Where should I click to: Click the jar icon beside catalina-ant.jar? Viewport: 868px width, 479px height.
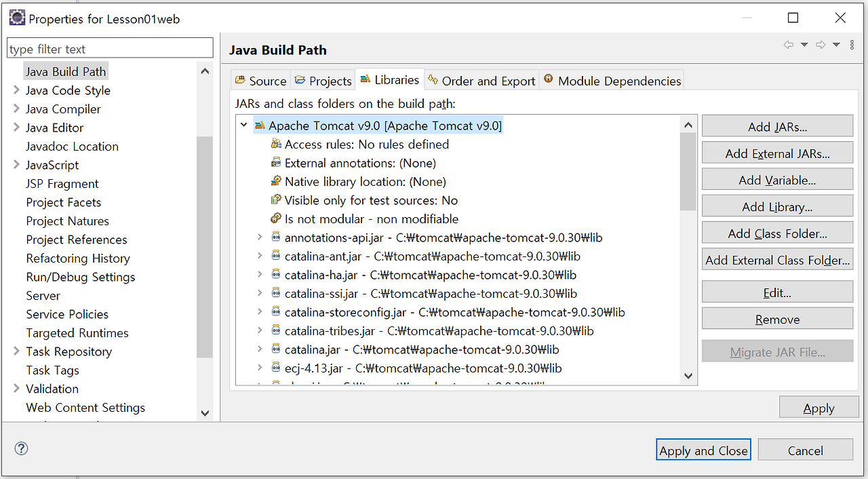[x=278, y=256]
